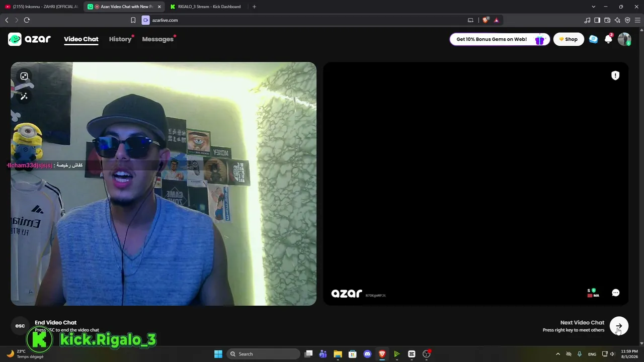Open the Windows Start menu

click(x=218, y=354)
